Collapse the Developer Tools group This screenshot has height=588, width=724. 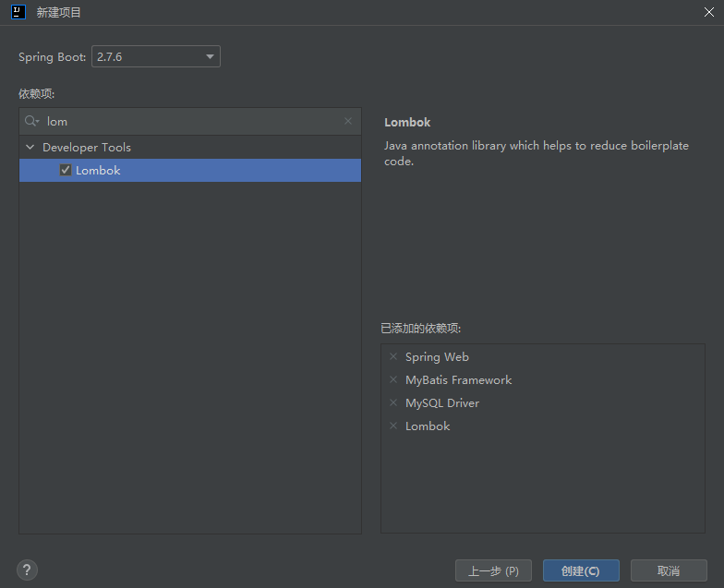click(x=30, y=147)
